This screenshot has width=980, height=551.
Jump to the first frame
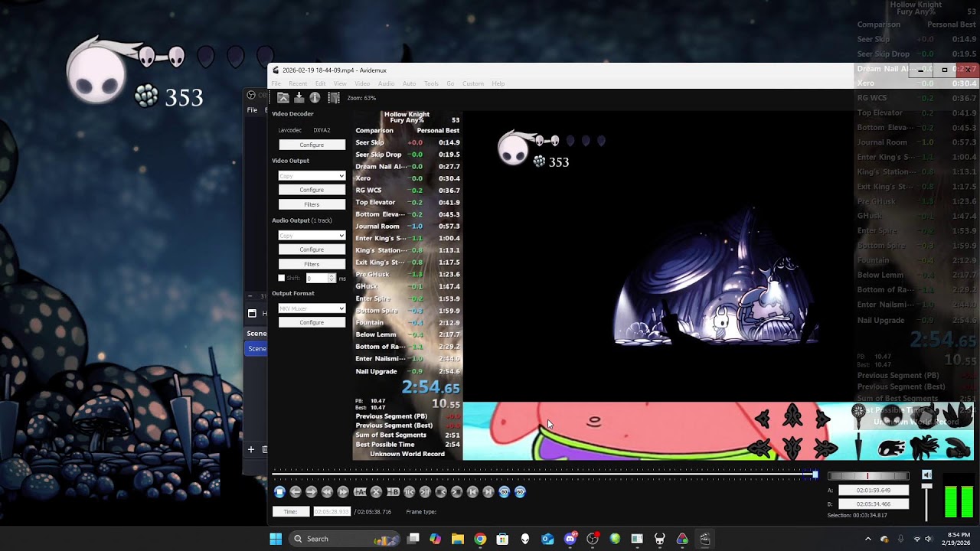click(472, 492)
